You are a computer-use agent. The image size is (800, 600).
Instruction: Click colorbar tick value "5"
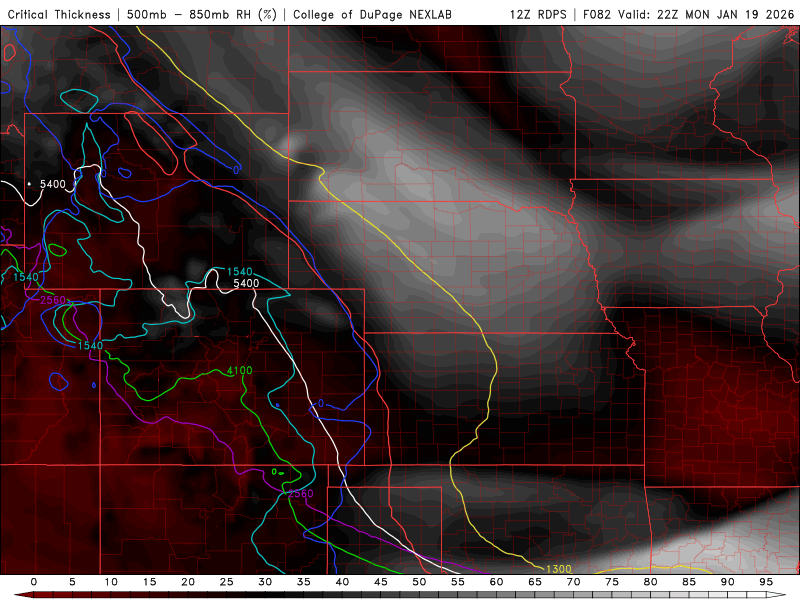click(x=72, y=582)
